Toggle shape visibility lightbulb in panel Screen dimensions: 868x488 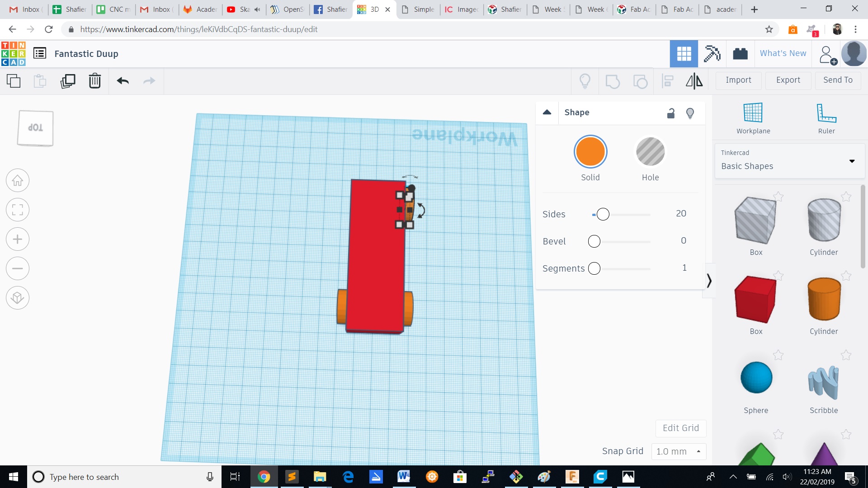pos(690,113)
